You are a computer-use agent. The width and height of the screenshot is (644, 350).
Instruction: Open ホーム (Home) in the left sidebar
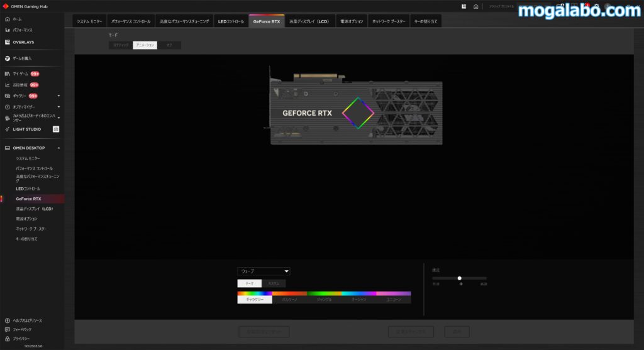pos(17,19)
